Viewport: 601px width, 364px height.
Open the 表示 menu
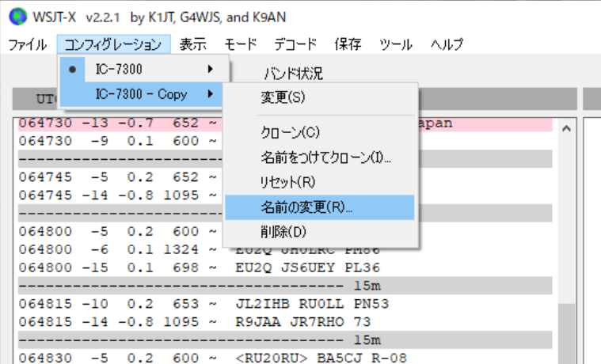(192, 44)
